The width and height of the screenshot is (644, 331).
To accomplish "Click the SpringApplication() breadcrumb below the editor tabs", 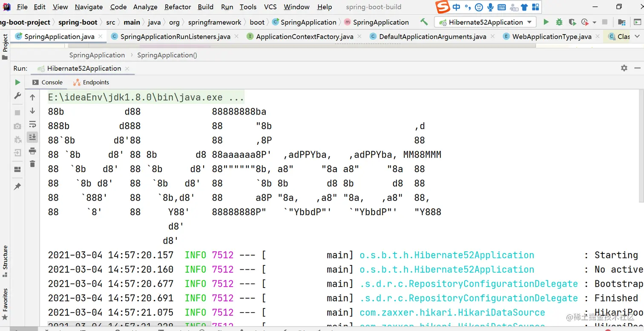I will pos(167,55).
